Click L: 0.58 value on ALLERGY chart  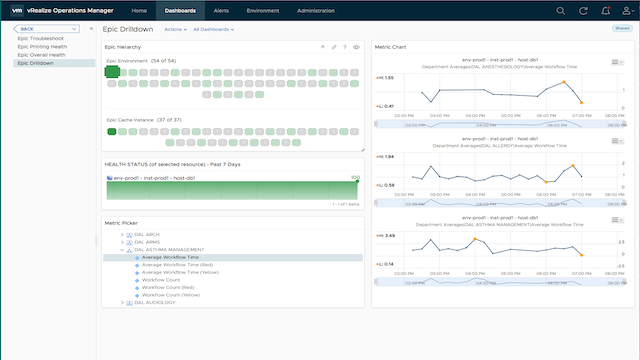tap(385, 185)
